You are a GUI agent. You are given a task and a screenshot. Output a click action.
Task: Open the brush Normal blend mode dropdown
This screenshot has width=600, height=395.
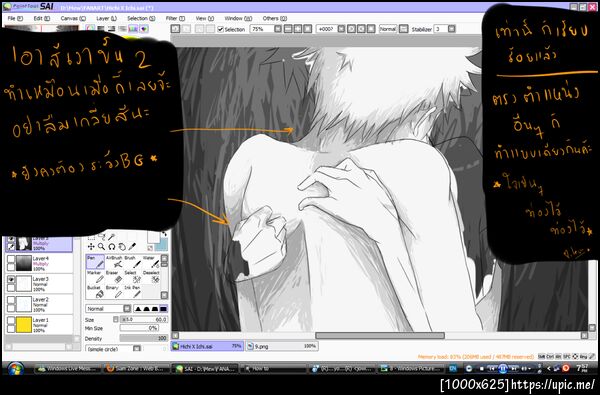pyautogui.click(x=127, y=308)
